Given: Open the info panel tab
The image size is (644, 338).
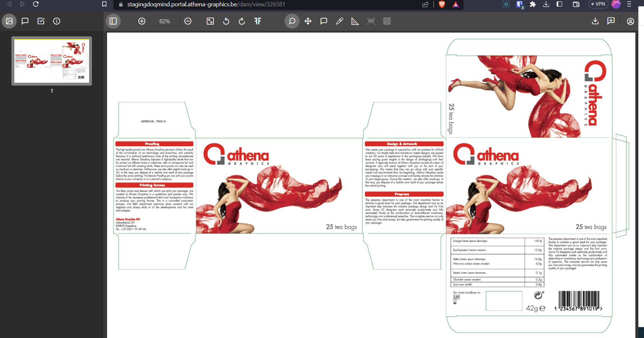Looking at the screenshot, I should click(57, 21).
